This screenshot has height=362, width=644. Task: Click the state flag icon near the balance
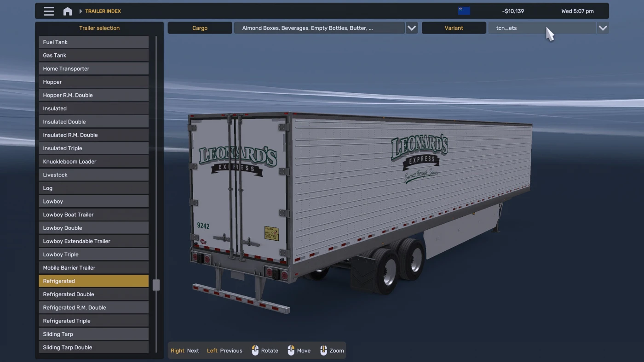tap(464, 10)
